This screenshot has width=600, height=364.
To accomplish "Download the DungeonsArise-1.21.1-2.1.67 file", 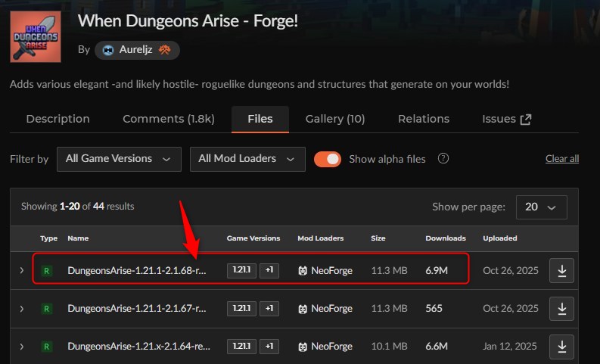I will point(561,309).
